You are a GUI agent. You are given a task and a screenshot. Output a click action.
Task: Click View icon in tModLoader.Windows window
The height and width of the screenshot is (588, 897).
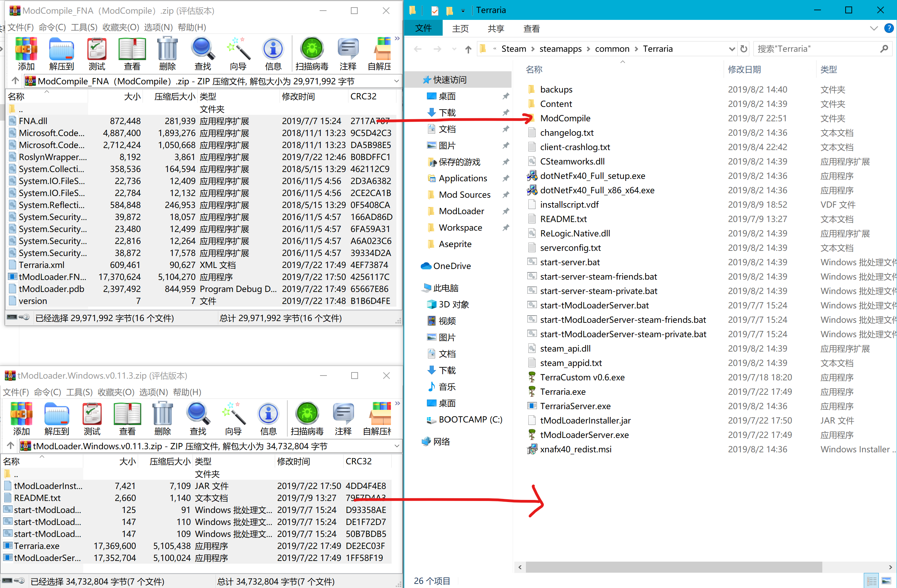[127, 418]
